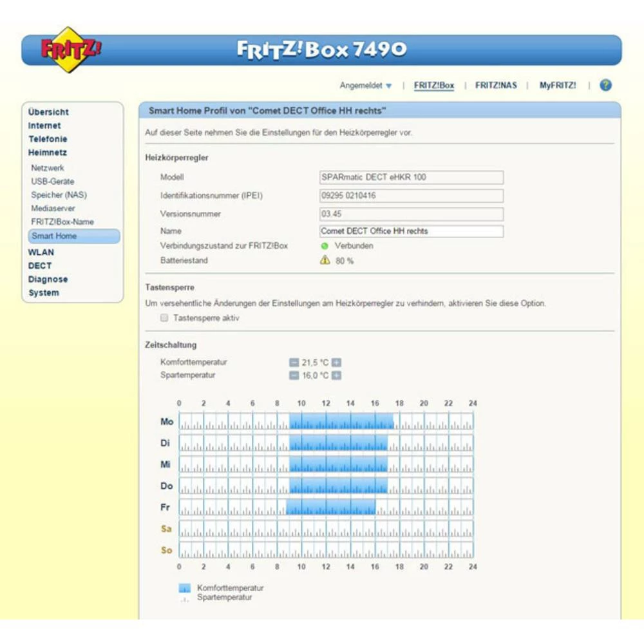Enable the Tastensperre aktiv checkbox

tap(164, 318)
